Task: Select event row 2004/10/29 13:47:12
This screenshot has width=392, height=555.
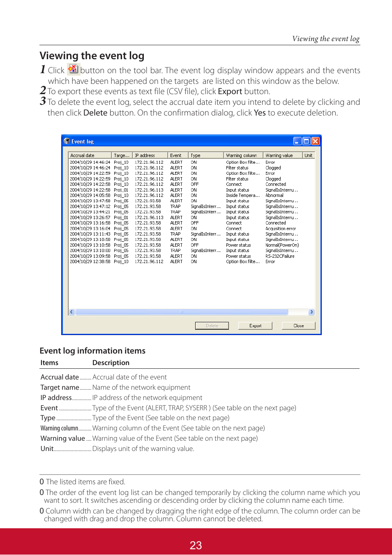Action: point(191,207)
